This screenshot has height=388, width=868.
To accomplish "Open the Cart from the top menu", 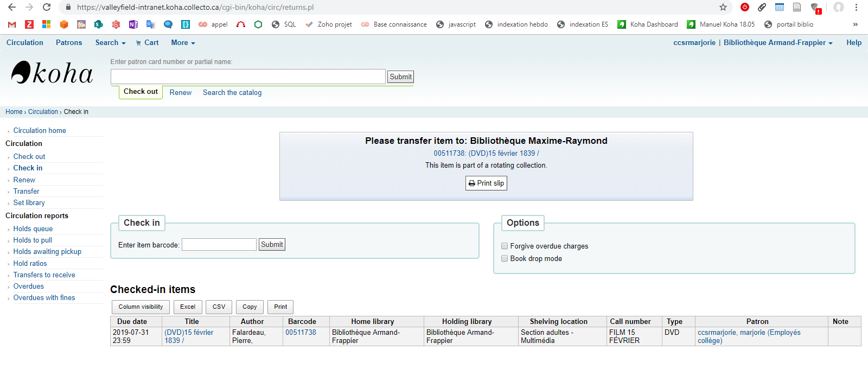I will [x=147, y=43].
